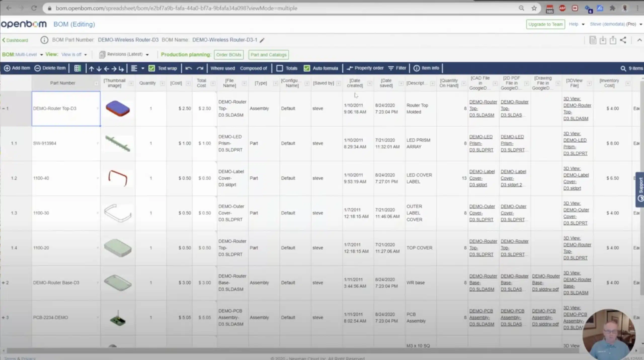Viewport: 644px width, 360px height.
Task: Open the Help dropdown menu
Action: pyautogui.click(x=577, y=24)
